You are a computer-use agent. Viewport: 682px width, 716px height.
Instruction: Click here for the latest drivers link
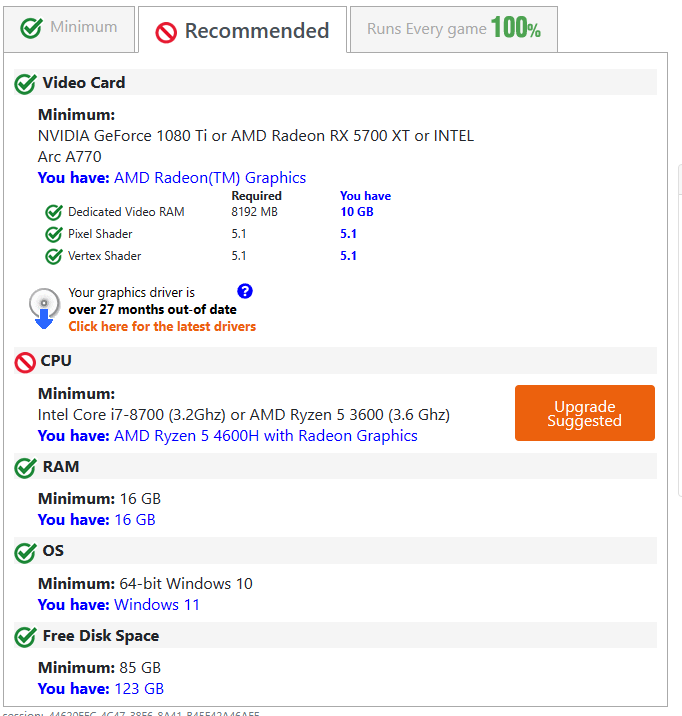coord(162,327)
